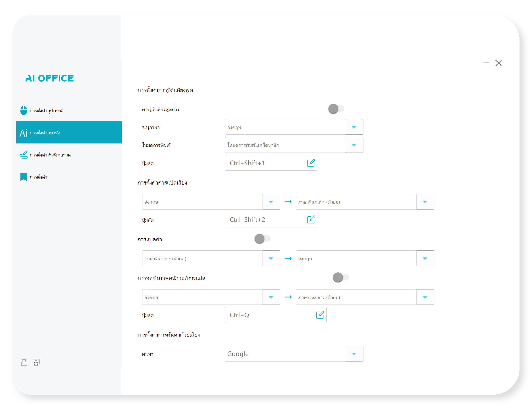Turn on screen capture/translation toggle
Viewport: 532px width, 410px height.
340,277
